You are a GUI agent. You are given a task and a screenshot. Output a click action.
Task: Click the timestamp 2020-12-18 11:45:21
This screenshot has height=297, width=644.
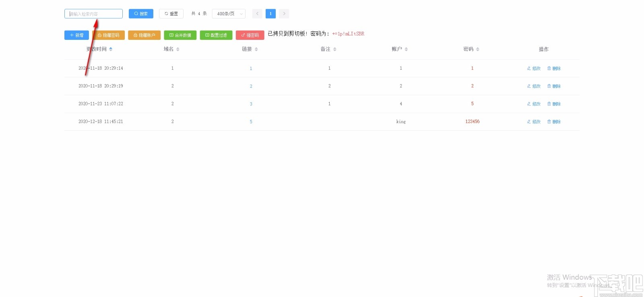point(101,122)
